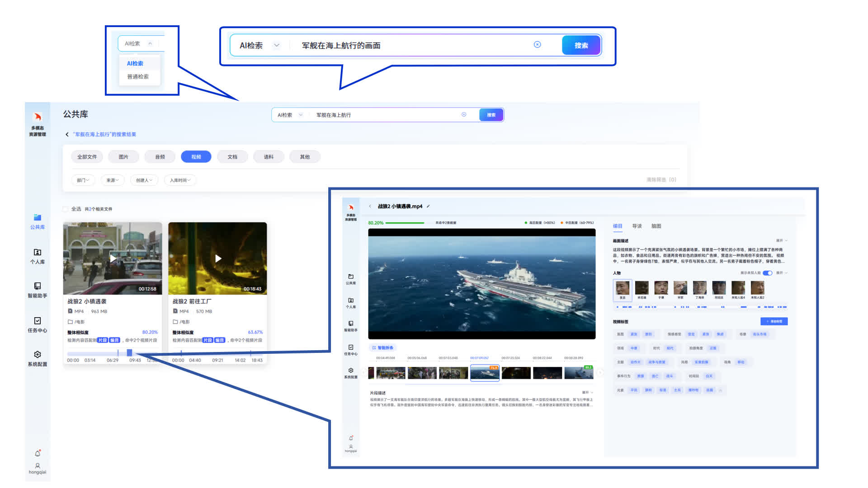Select the aircraft carrier segment thumbnail
The height and width of the screenshot is (488, 868).
[x=485, y=373]
